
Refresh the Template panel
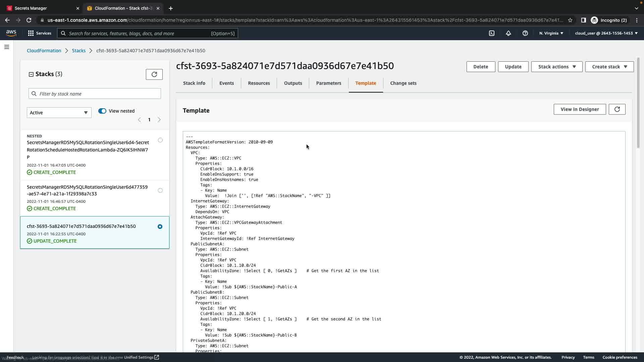click(x=617, y=109)
